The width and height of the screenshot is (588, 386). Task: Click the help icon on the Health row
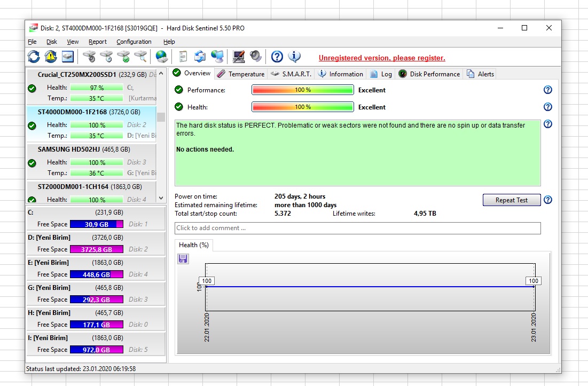pyautogui.click(x=548, y=107)
